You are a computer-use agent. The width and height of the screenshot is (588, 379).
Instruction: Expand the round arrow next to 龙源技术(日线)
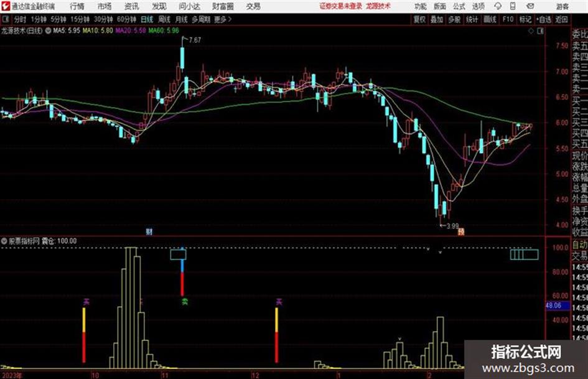[x=48, y=30]
